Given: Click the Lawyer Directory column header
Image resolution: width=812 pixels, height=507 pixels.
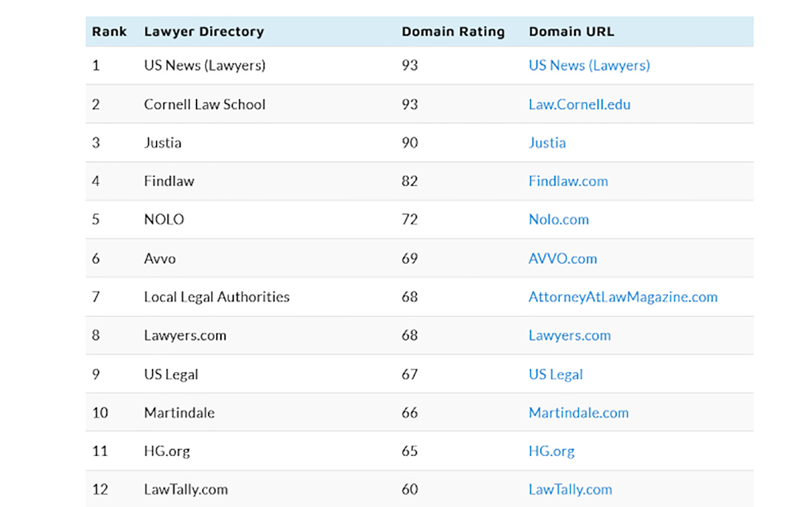Looking at the screenshot, I should 204,32.
